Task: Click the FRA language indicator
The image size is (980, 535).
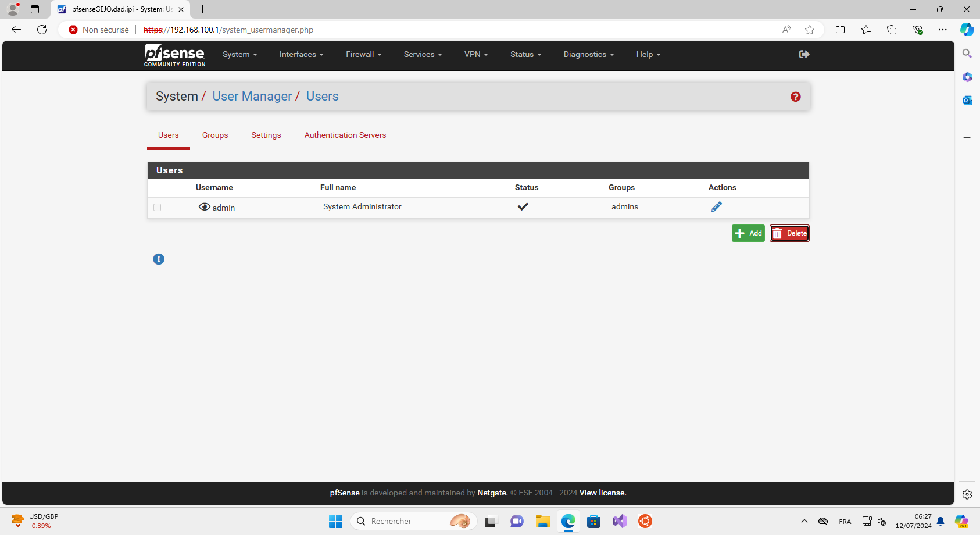Action: 845,522
